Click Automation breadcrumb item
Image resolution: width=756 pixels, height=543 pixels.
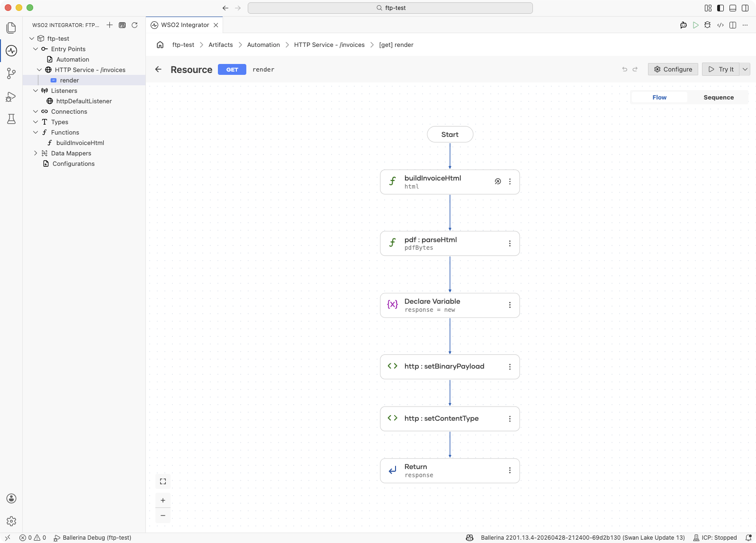click(263, 45)
